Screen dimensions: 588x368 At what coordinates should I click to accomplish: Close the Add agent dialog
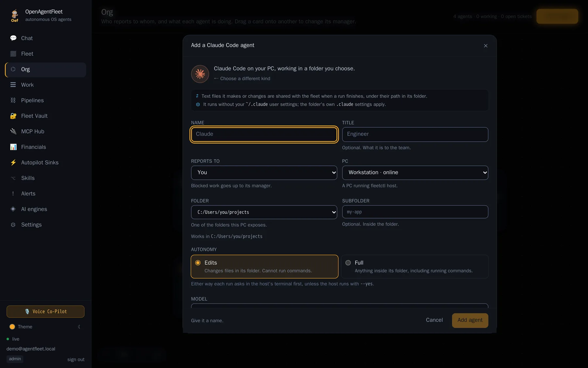pyautogui.click(x=486, y=46)
